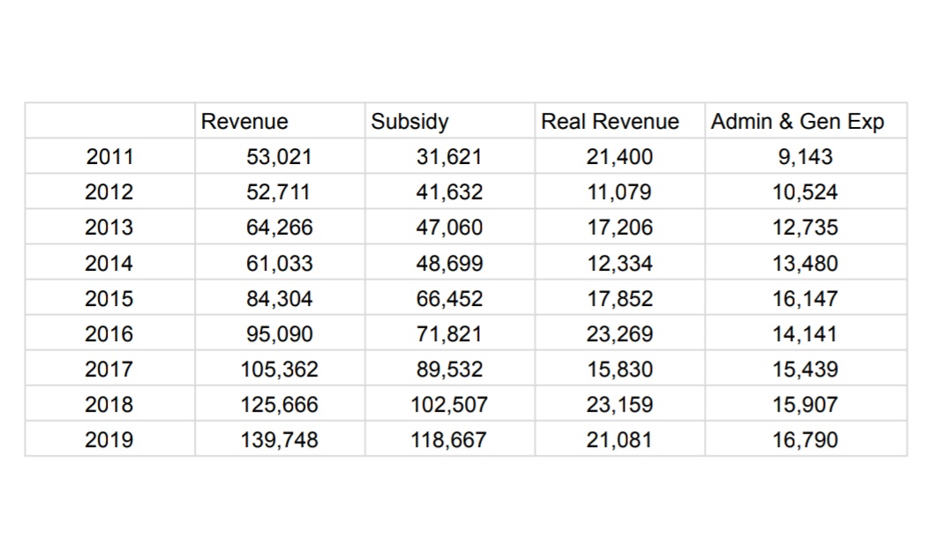
Task: Select the 2011 year cell
Action: point(110,156)
